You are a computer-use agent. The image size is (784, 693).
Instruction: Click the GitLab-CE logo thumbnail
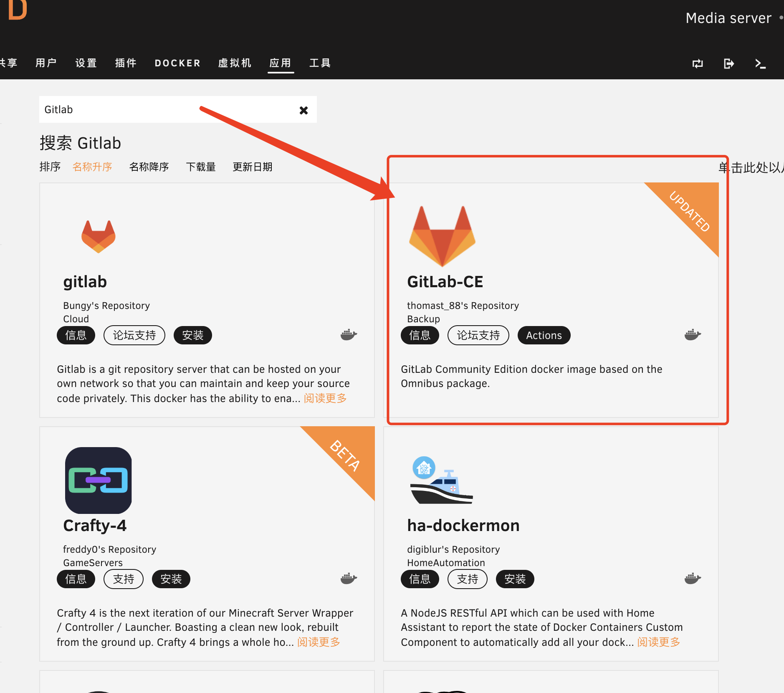(x=442, y=236)
